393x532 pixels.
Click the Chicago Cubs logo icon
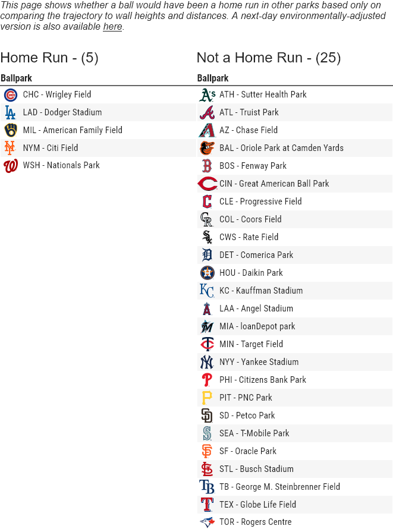coord(11,95)
